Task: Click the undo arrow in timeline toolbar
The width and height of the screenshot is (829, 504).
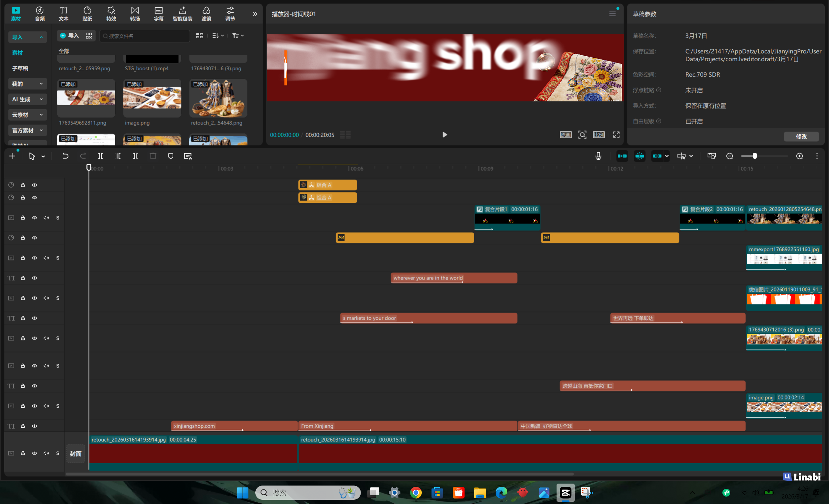Action: pyautogui.click(x=65, y=156)
